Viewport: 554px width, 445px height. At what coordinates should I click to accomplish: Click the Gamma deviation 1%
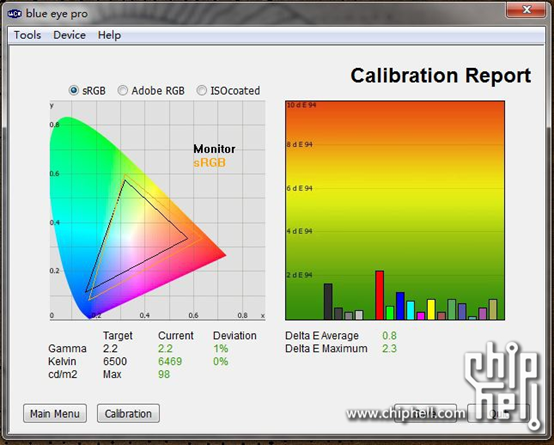point(220,349)
